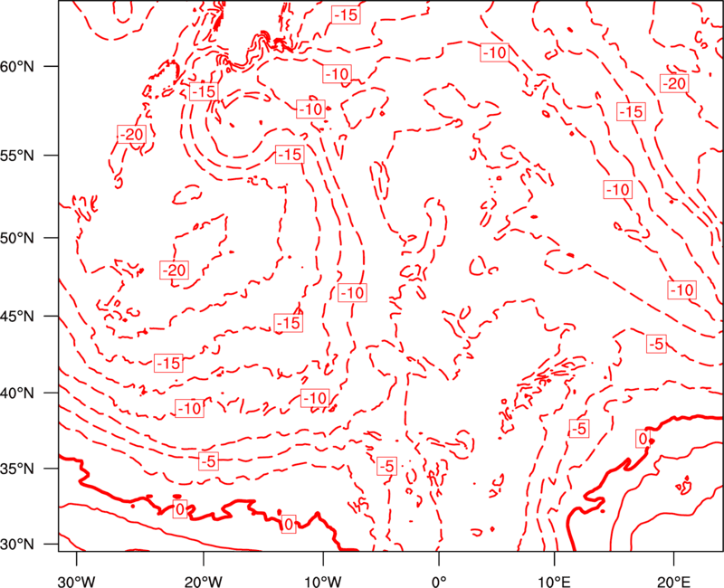Image resolution: width=724 pixels, height=588 pixels.
Task: Click the -10 contour label near 47°N 21°E
Action: point(682,289)
